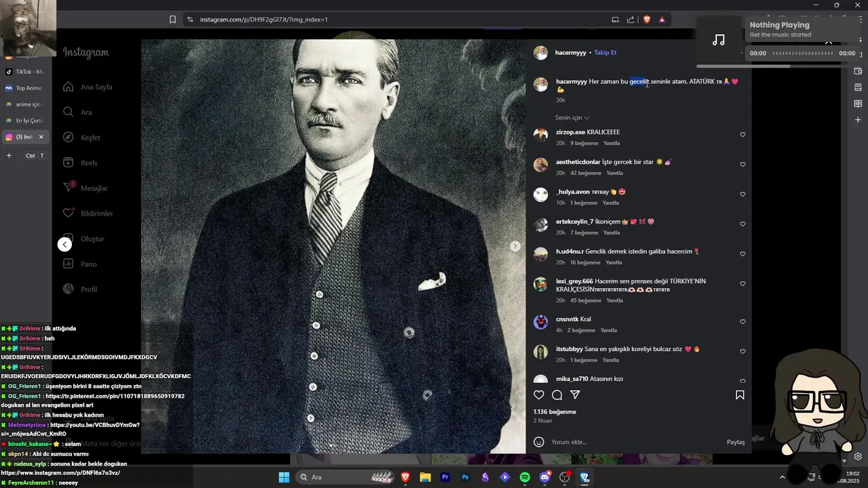This screenshot has height=488, width=868.
Task: Save the post with bookmark icon
Action: point(740,394)
